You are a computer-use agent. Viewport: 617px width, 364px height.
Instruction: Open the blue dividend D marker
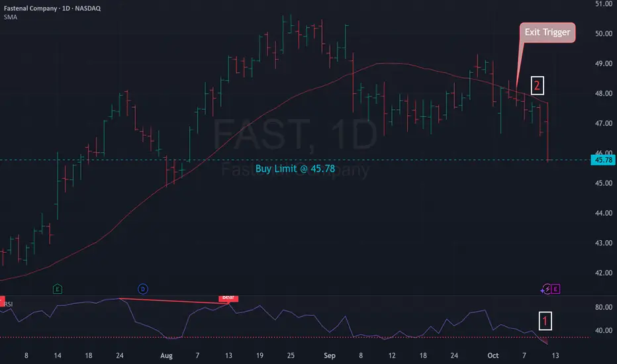pyautogui.click(x=143, y=289)
